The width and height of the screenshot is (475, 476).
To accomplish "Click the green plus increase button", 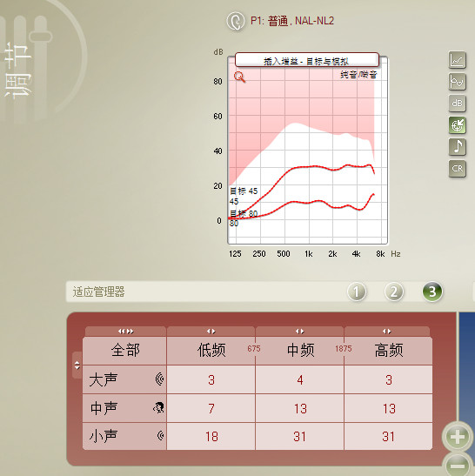I will pyautogui.click(x=458, y=437).
